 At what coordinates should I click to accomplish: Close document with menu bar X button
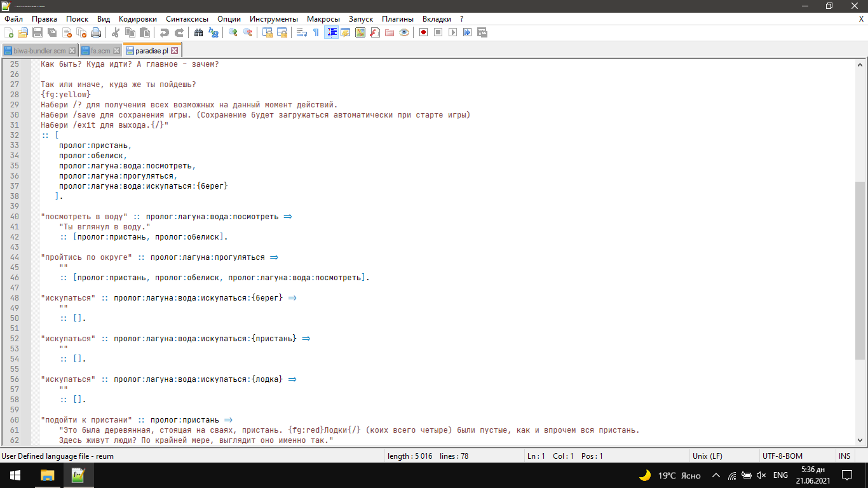(x=861, y=19)
